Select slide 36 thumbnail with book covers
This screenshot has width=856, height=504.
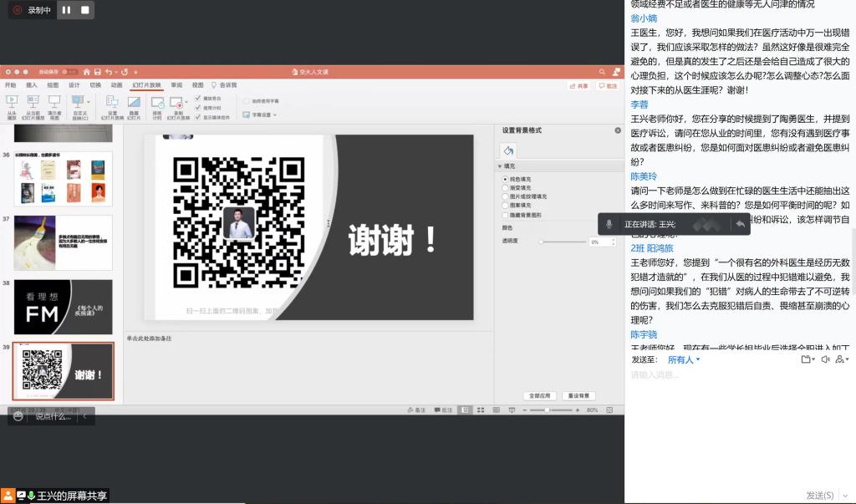click(64, 179)
